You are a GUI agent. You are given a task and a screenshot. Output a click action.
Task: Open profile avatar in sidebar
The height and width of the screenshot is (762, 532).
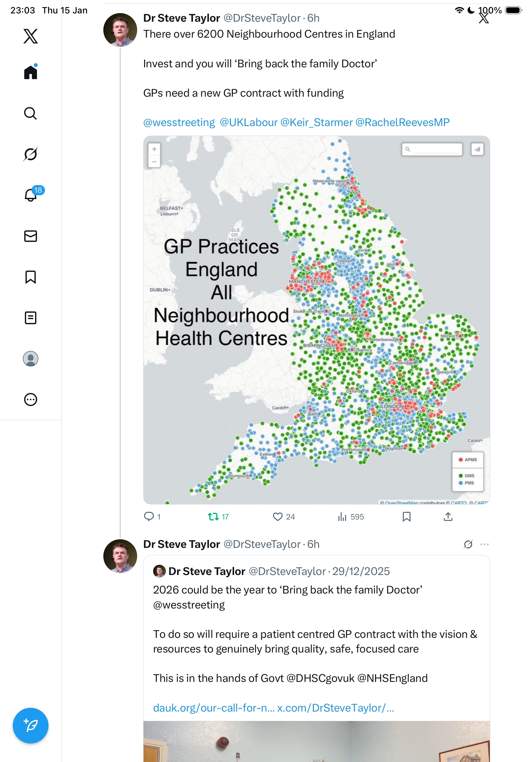coord(31,358)
